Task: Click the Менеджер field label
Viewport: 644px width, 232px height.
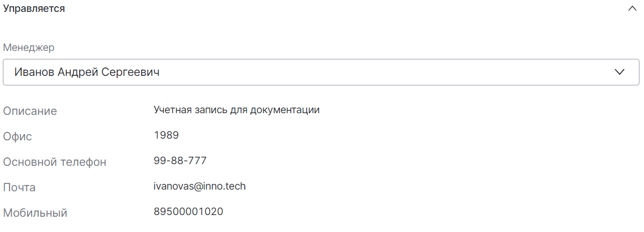Action: click(29, 48)
